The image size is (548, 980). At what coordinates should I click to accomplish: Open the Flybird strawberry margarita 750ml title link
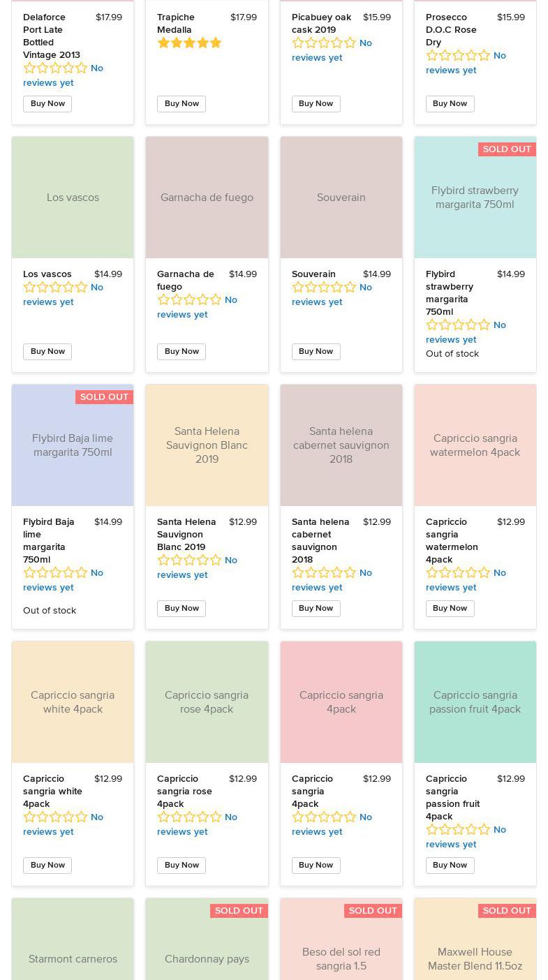point(450,293)
